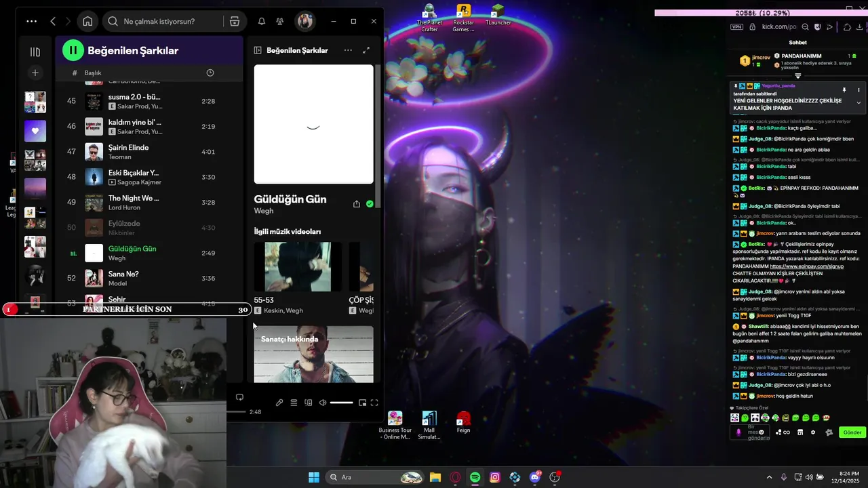Sort by duration clock column header
The width and height of the screenshot is (868, 488).
point(210,73)
